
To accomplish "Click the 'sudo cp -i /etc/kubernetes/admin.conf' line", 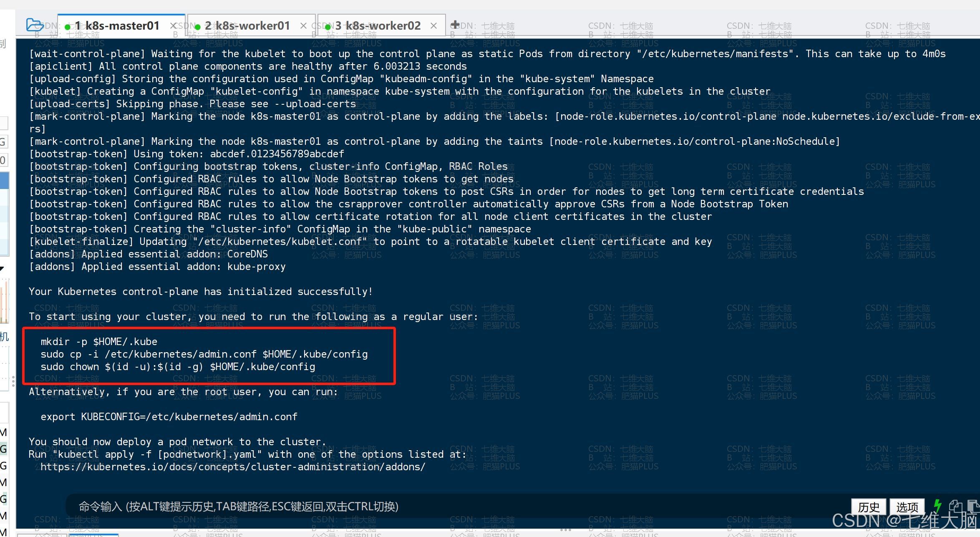I will pyautogui.click(x=204, y=354).
